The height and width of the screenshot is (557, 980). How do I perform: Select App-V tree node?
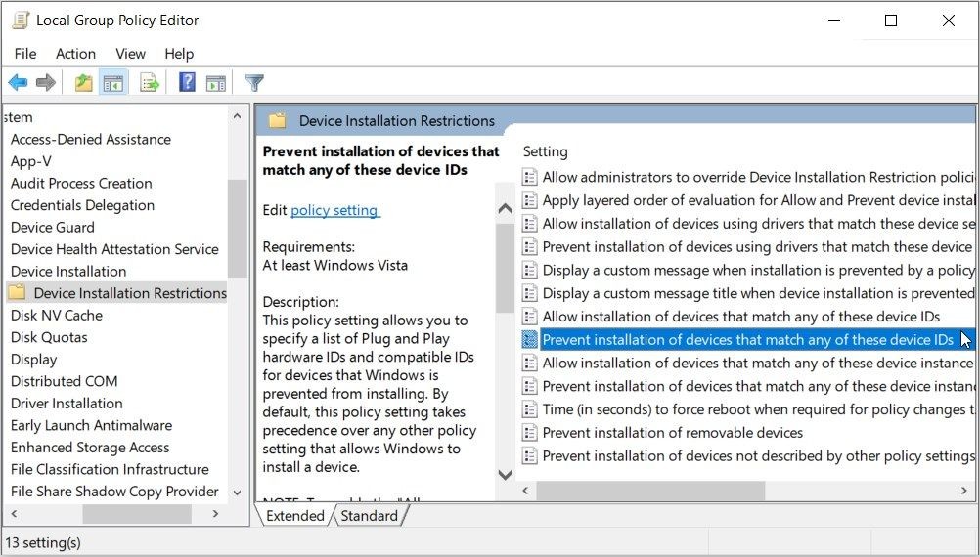(x=30, y=161)
